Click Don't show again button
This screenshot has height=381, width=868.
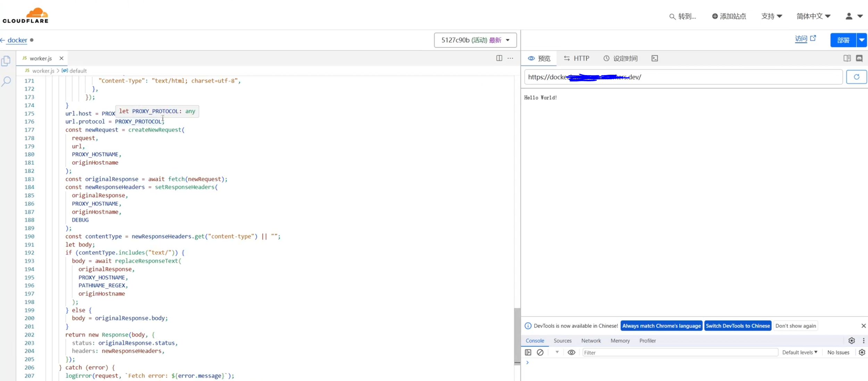(795, 326)
